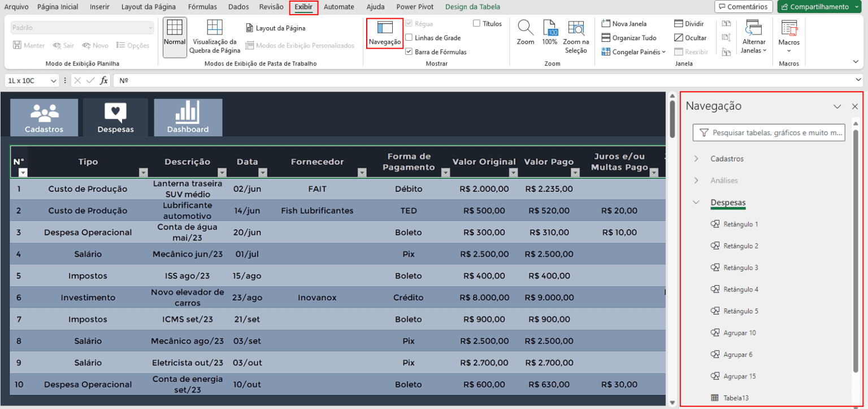Open a Nova Janela

pos(624,24)
